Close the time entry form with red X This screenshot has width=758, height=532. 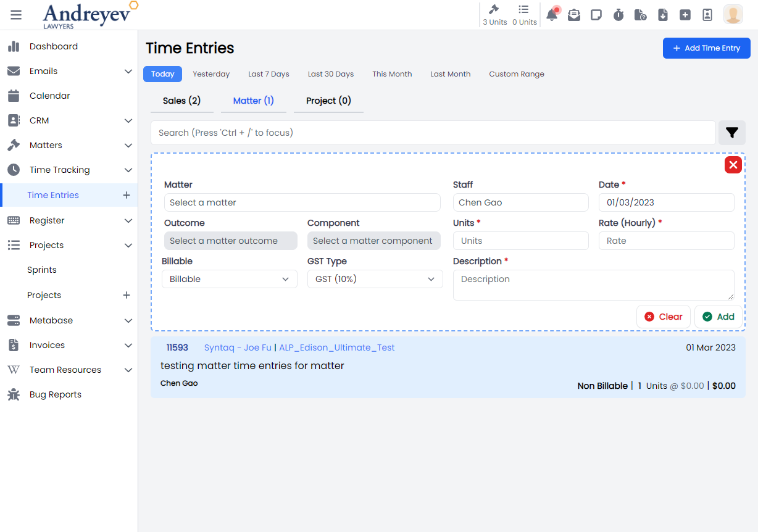pos(733,165)
